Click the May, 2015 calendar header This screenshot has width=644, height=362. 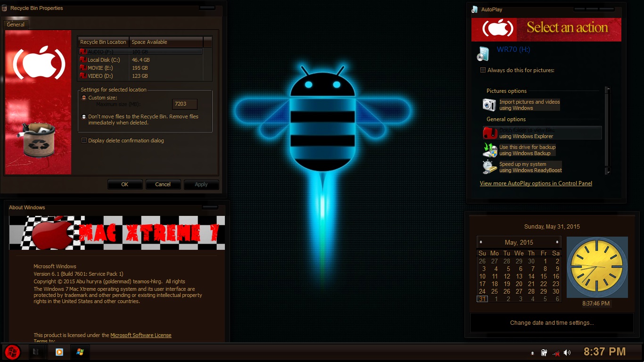pyautogui.click(x=519, y=242)
